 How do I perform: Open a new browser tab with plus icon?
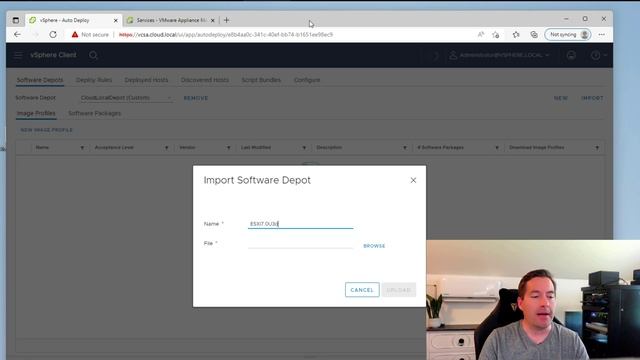(227, 20)
